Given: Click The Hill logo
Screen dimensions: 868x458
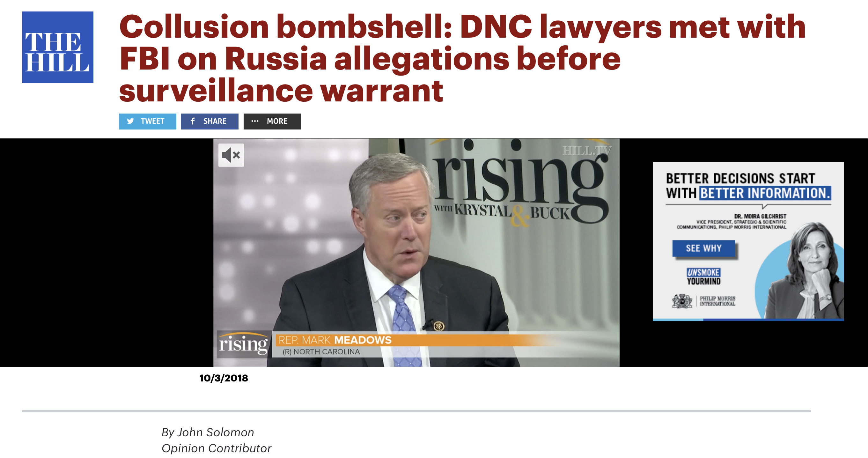Looking at the screenshot, I should 58,47.
